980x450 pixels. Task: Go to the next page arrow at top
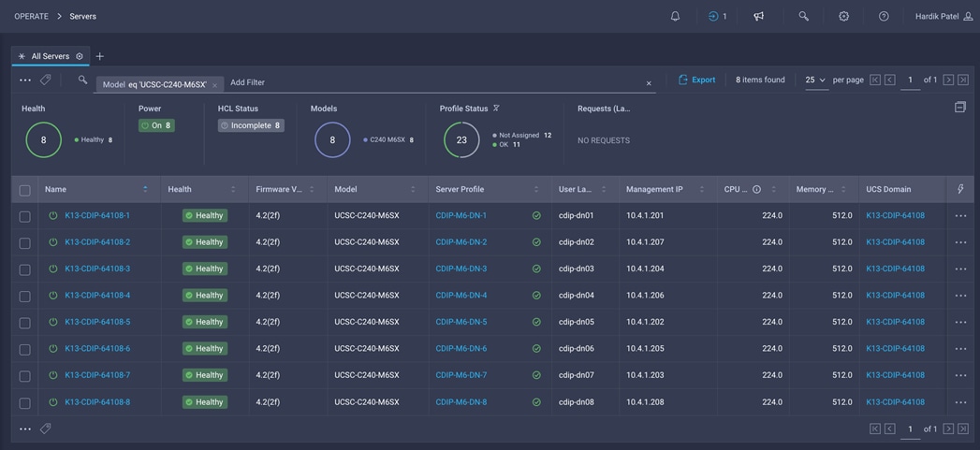(x=948, y=80)
